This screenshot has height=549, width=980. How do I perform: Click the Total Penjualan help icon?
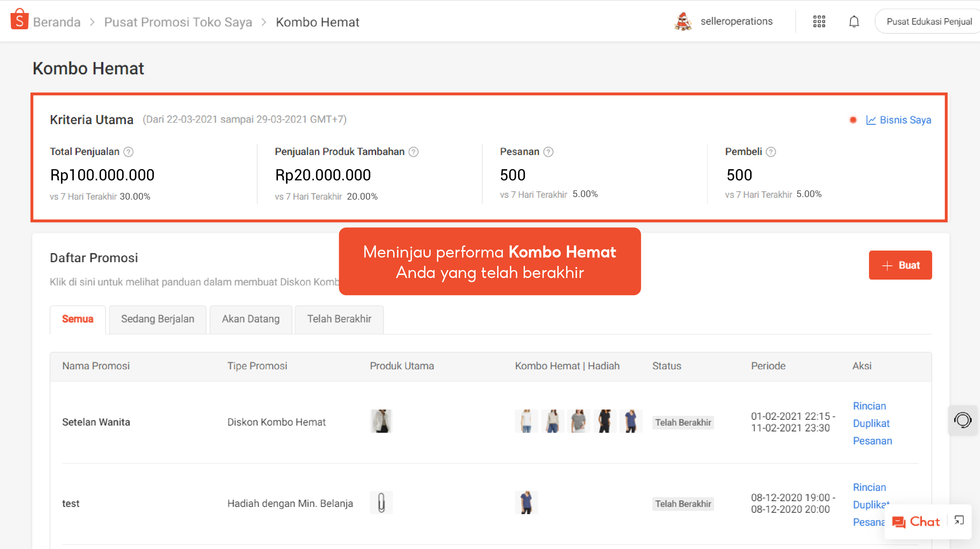[129, 152]
